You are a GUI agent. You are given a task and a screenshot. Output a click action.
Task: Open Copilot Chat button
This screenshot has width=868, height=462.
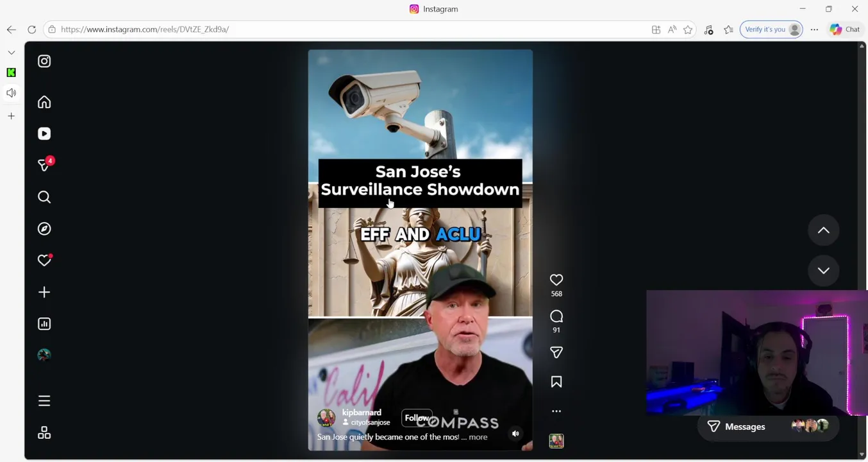[845, 30]
